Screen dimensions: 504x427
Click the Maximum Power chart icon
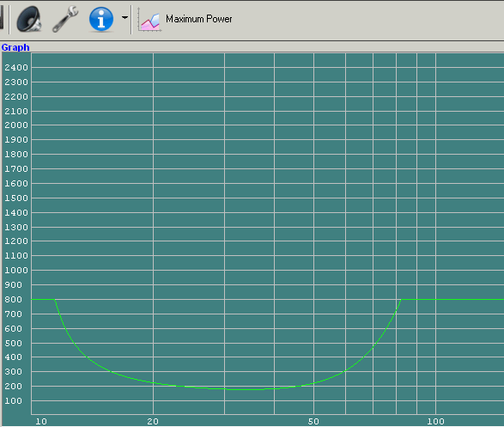[149, 20]
